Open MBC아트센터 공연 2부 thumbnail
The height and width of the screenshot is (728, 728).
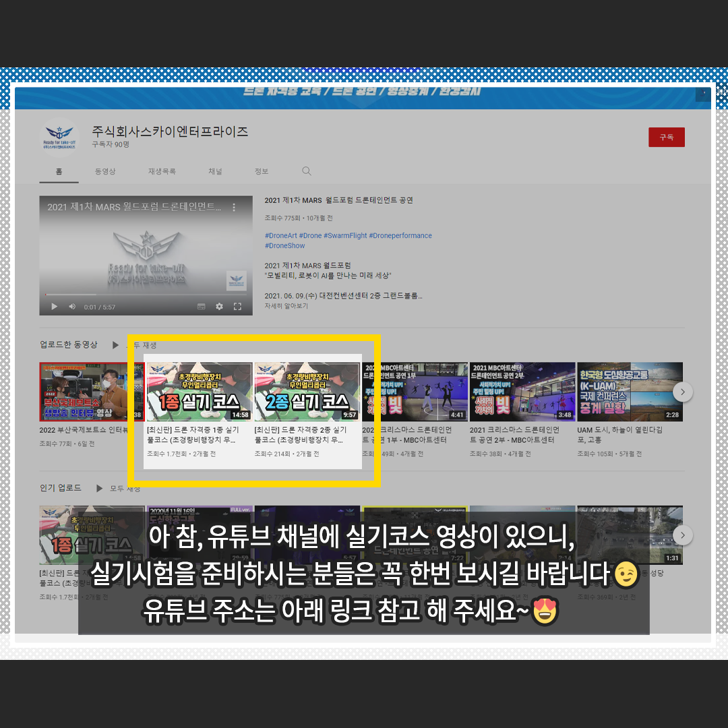click(522, 392)
